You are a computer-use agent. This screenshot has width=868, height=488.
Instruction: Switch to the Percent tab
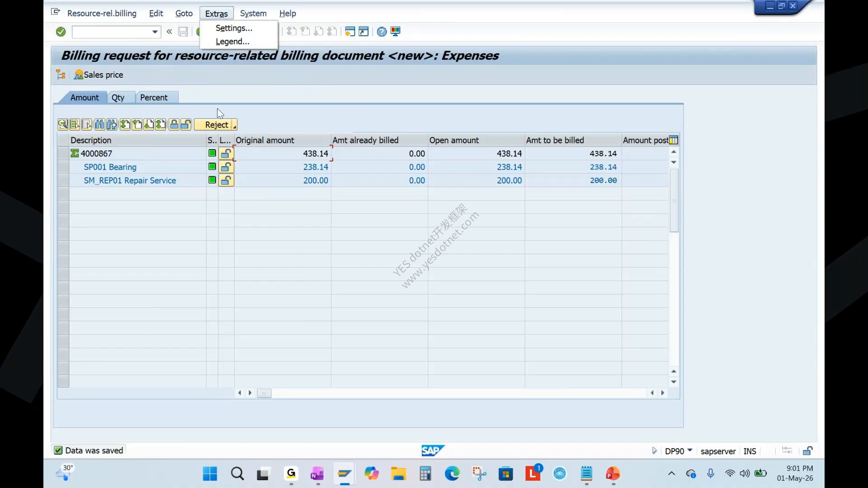[154, 98]
